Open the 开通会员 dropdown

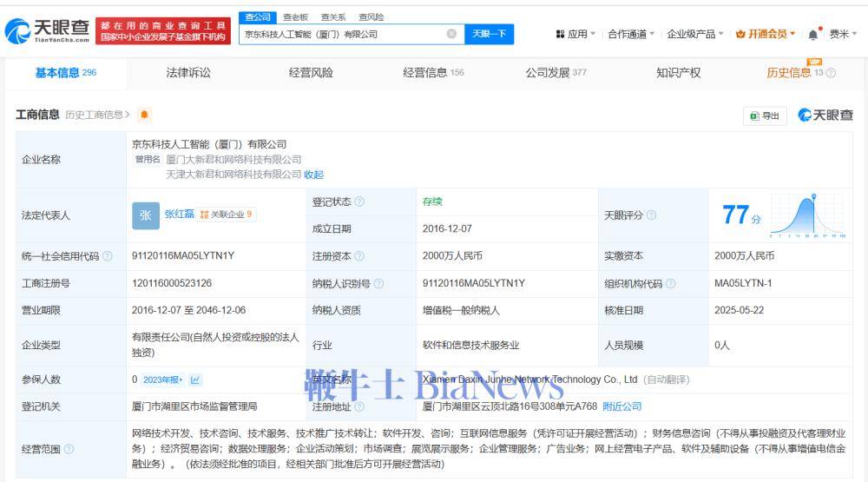tap(766, 34)
